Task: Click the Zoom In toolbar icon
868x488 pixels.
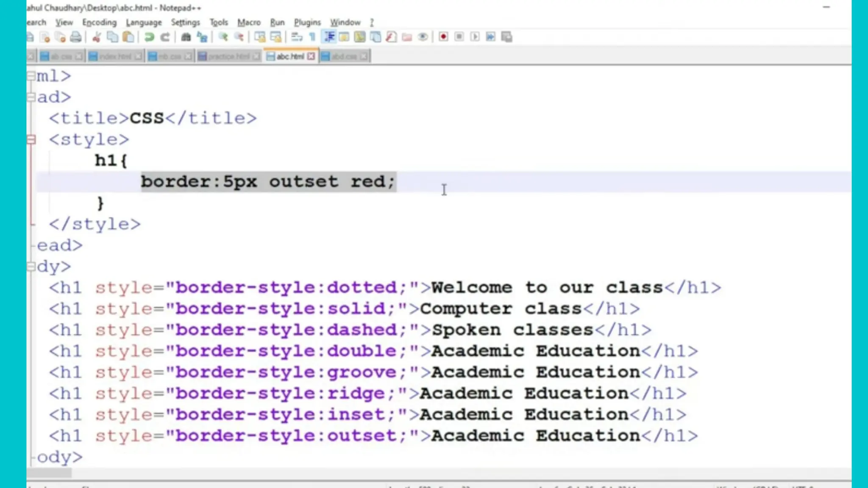Action: 223,37
